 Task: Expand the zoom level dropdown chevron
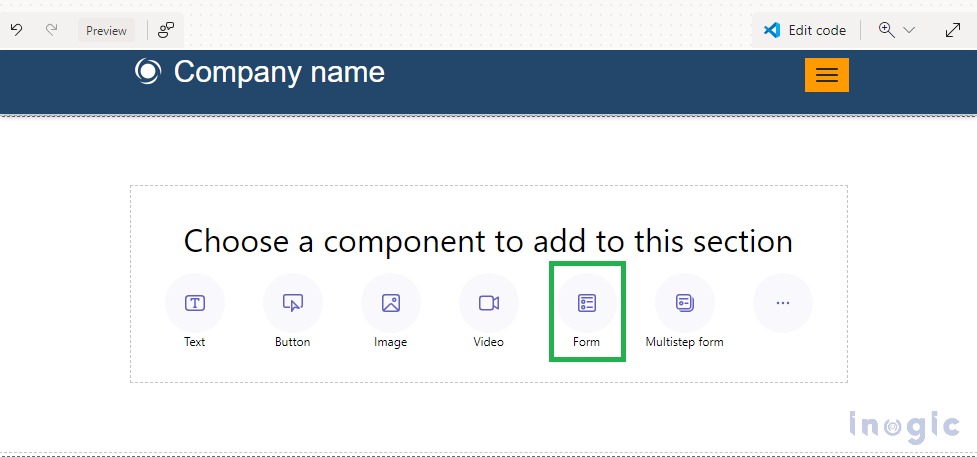908,30
